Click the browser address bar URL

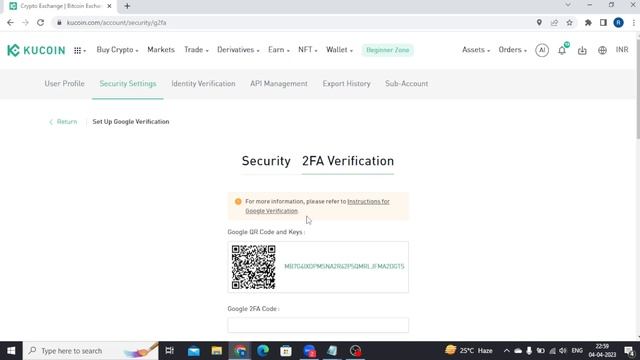116,23
